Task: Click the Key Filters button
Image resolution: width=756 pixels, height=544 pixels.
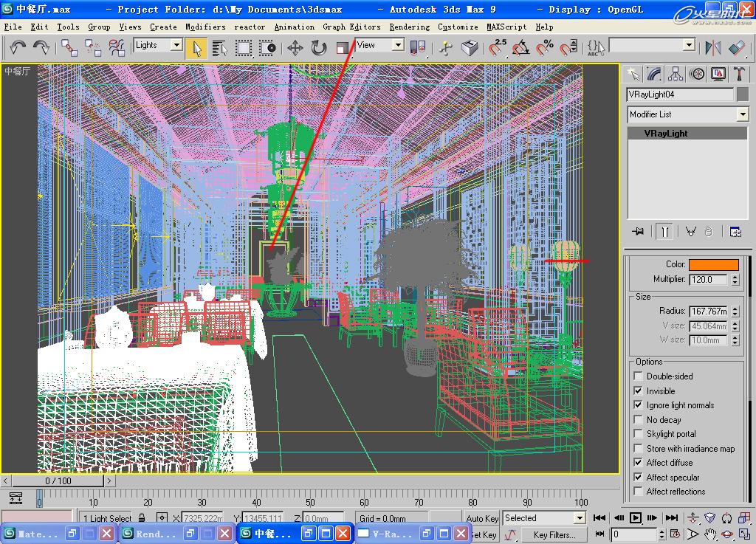Action: [554, 535]
